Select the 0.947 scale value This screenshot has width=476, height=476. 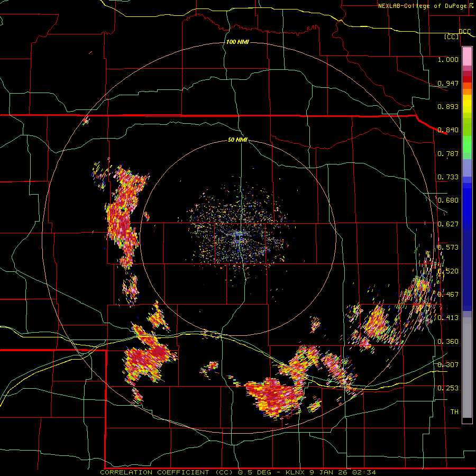click(448, 83)
